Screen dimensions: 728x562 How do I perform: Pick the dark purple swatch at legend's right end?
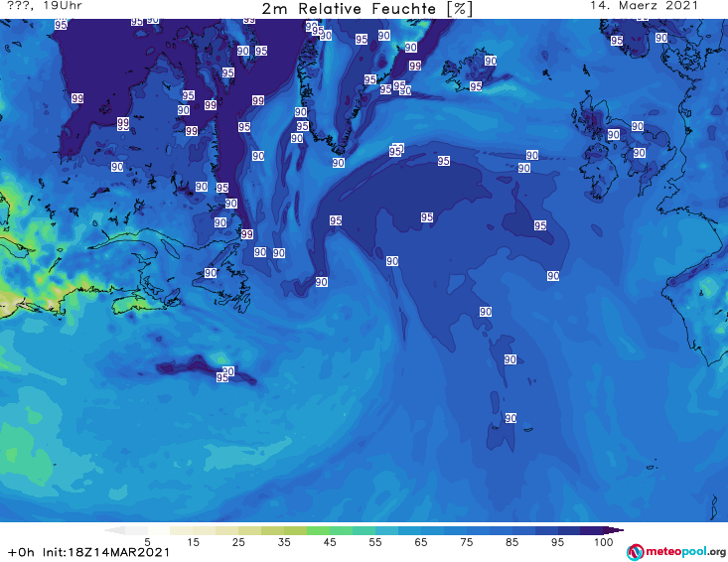(614, 530)
